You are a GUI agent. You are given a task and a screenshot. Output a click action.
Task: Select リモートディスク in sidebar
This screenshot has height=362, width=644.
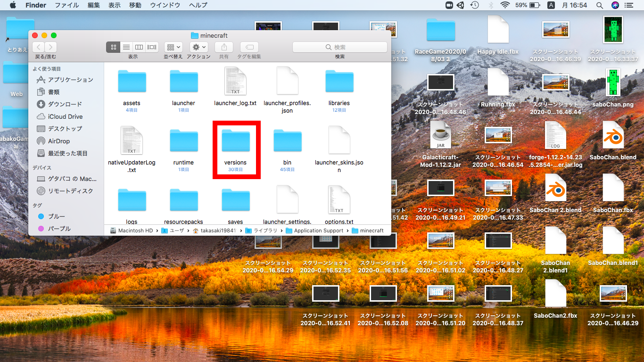[x=66, y=191]
